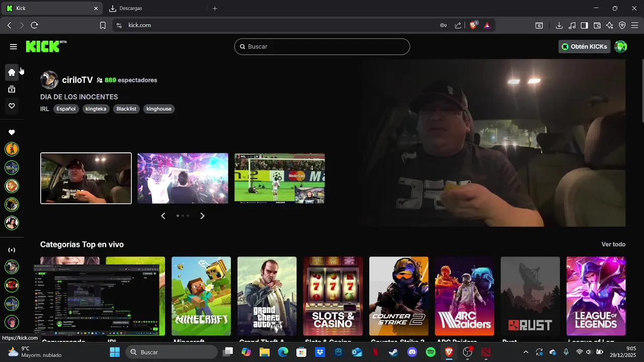Viewport: 644px width, 362px height.
Task: Open Steam from the taskbar
Action: [393, 352]
